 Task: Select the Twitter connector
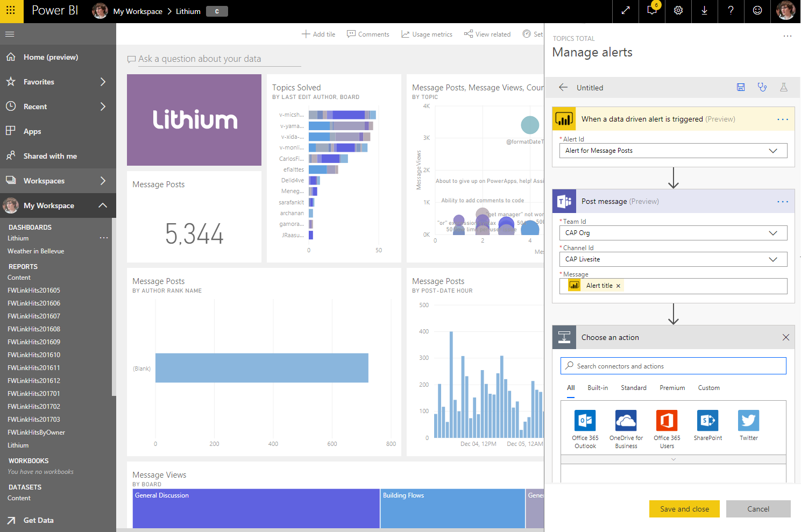pyautogui.click(x=749, y=425)
